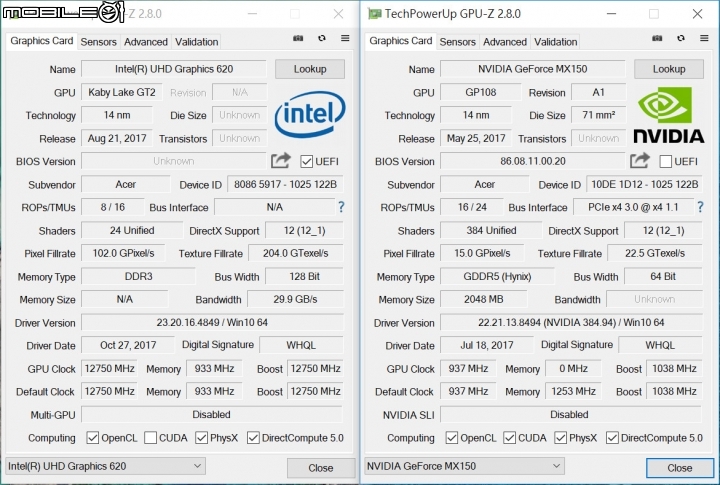
Task: Click Close button in Intel window
Action: click(321, 468)
